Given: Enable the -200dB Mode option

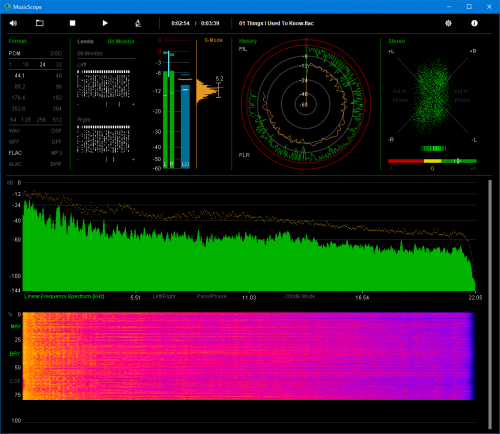Looking at the screenshot, I should [299, 296].
